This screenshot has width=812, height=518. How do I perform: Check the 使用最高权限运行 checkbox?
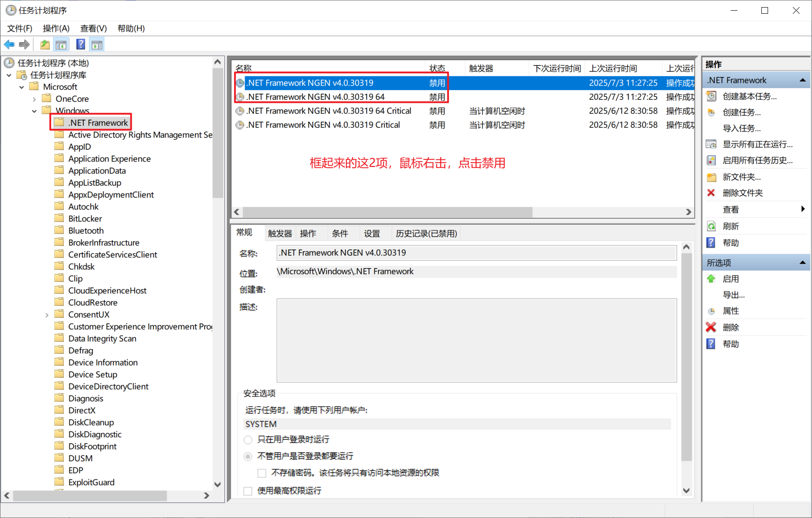coord(248,491)
